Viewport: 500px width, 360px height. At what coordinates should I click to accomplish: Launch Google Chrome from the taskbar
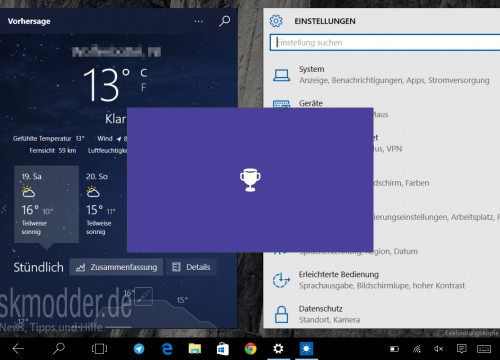pyautogui.click(x=250, y=349)
